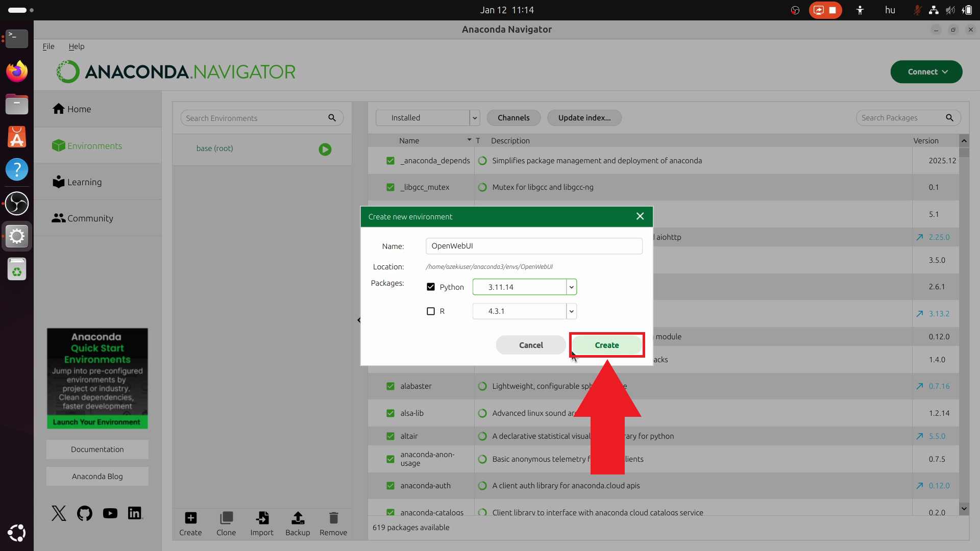Uncheck the Python package checkbox
980x551 pixels.
(431, 287)
